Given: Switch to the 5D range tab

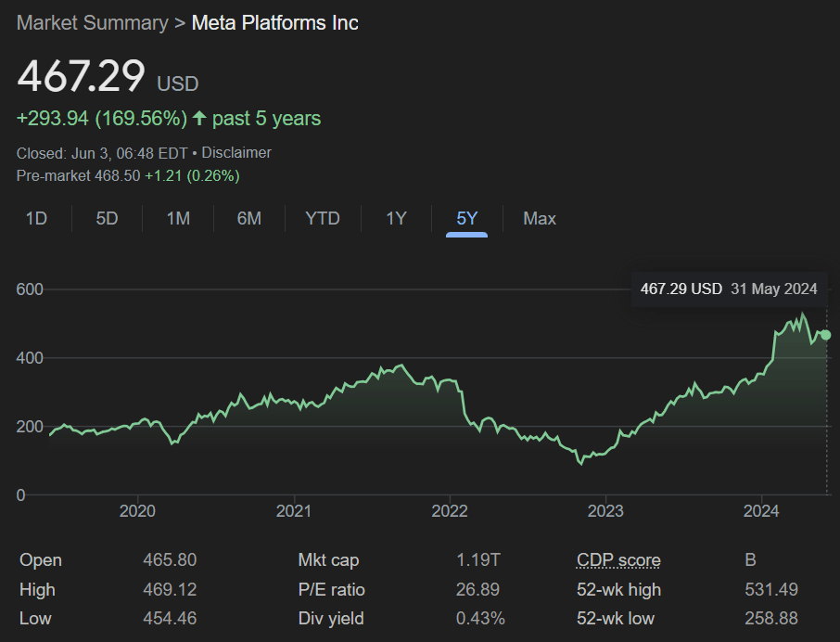Looking at the screenshot, I should (x=107, y=219).
